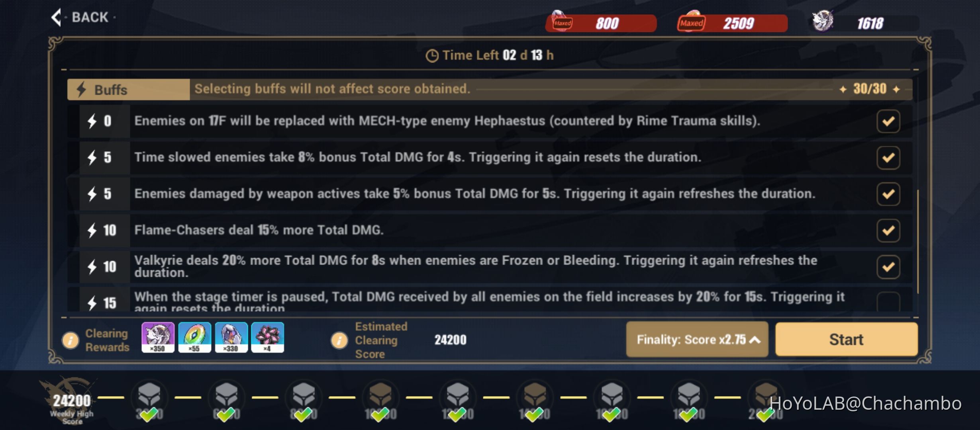View the x350 crystal reward item
The height and width of the screenshot is (430, 980).
pyautogui.click(x=158, y=338)
